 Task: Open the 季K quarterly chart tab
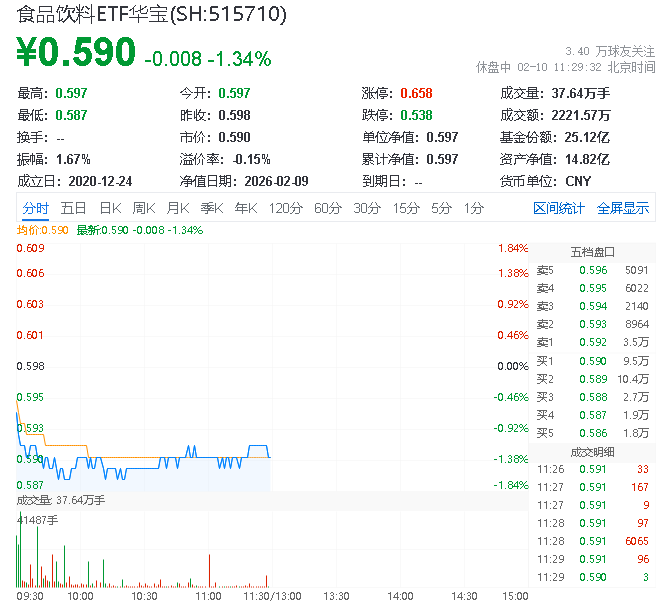click(211, 208)
